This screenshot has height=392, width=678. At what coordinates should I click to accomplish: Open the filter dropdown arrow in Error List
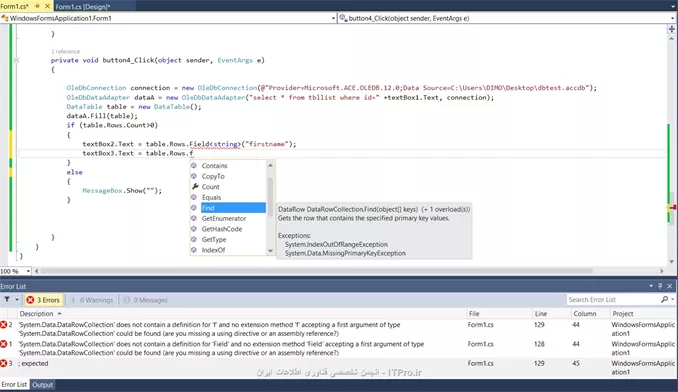pyautogui.click(x=17, y=300)
